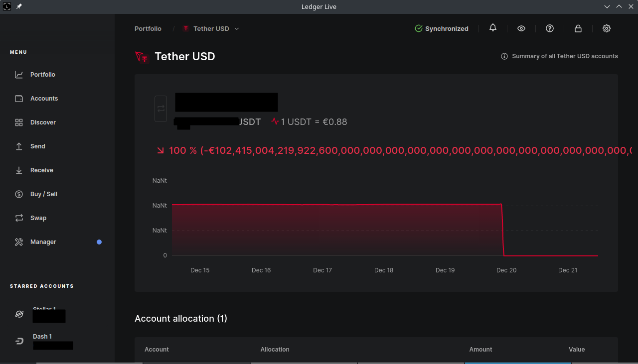
Task: Open the starred Dash 1 account
Action: pyautogui.click(x=42, y=340)
